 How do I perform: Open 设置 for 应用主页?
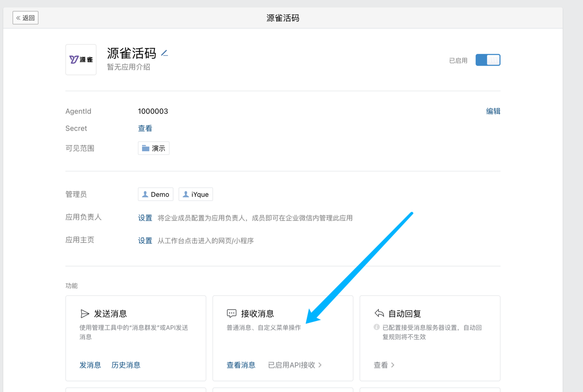pos(145,241)
